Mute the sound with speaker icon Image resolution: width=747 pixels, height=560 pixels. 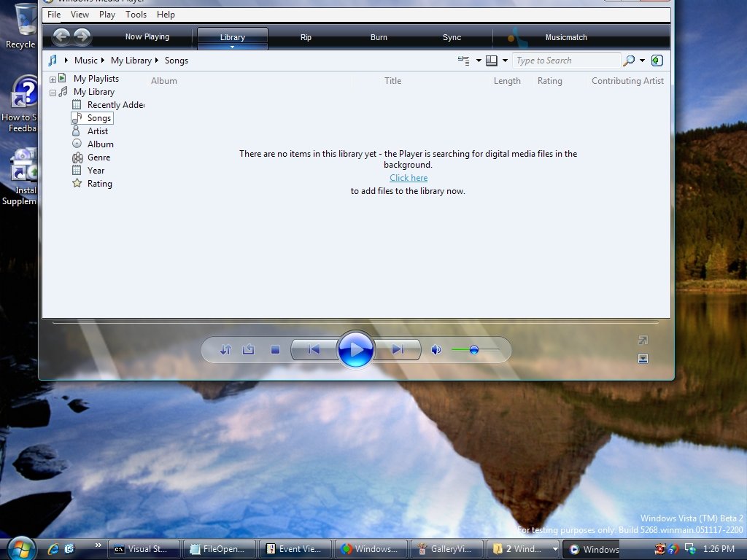(x=436, y=349)
